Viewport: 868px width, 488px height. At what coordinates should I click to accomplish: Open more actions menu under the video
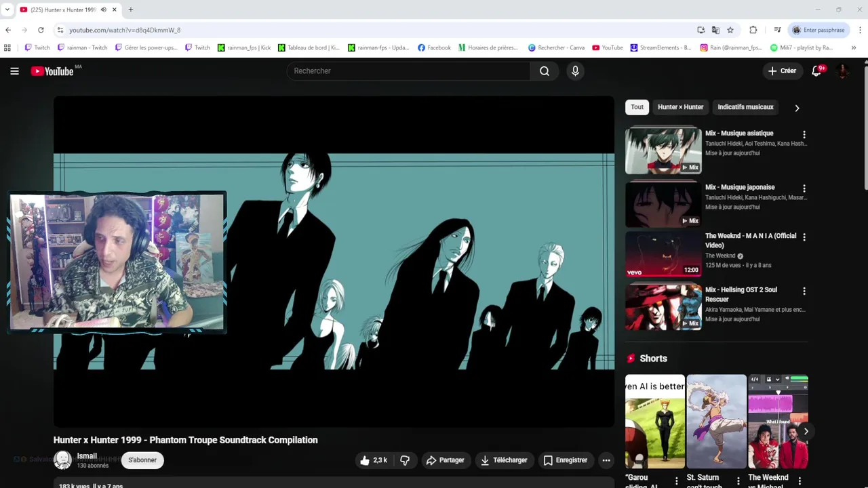606,460
